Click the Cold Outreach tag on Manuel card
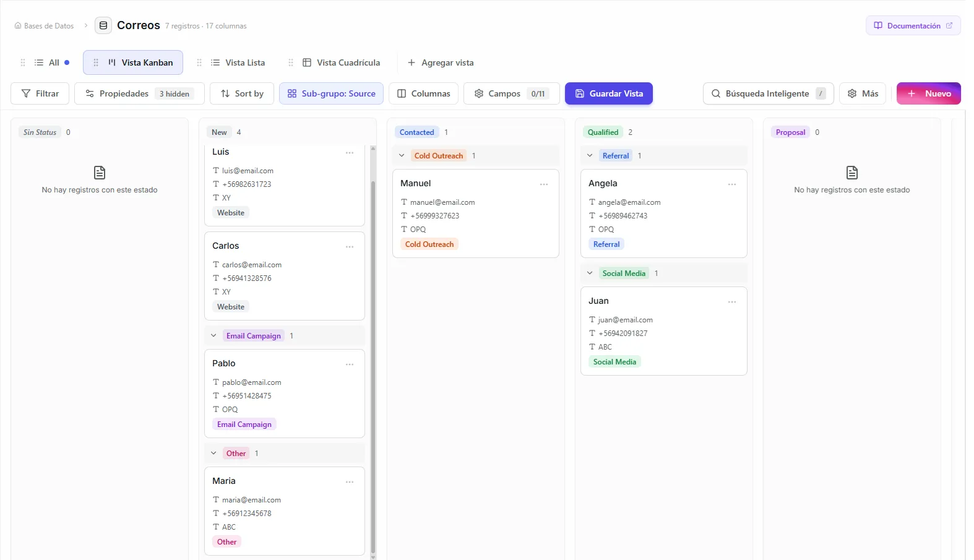The width and height of the screenshot is (974, 560). click(429, 244)
